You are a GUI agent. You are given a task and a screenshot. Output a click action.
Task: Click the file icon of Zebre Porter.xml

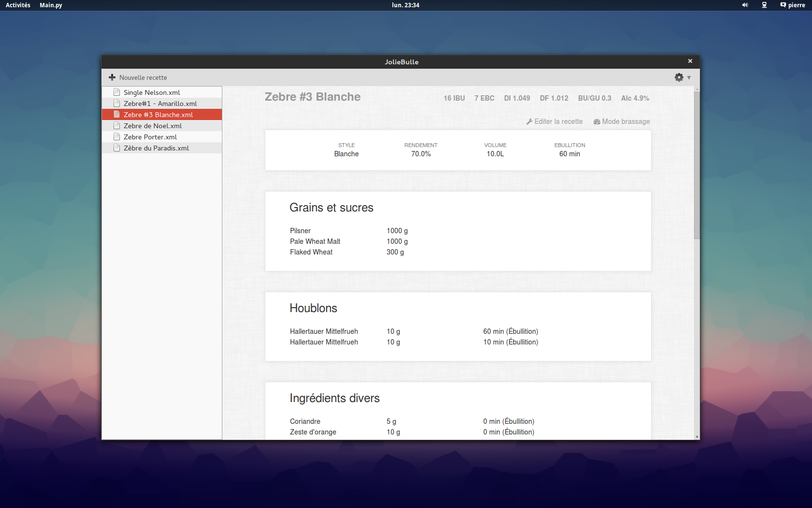[x=116, y=137]
